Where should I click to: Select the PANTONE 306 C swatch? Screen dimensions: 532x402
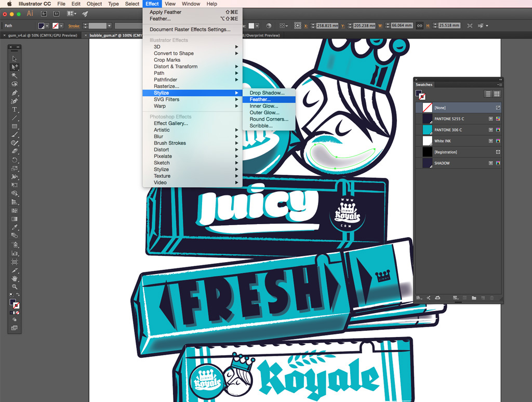tap(448, 130)
